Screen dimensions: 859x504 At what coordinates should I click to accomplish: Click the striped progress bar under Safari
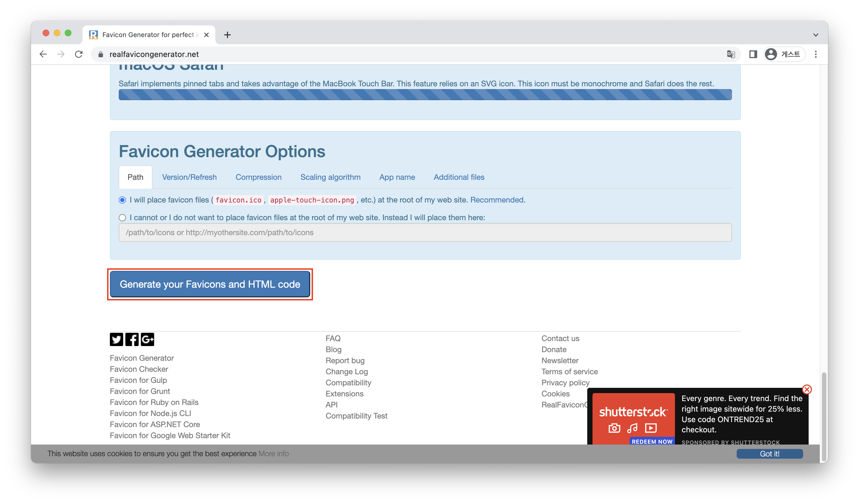tap(425, 94)
